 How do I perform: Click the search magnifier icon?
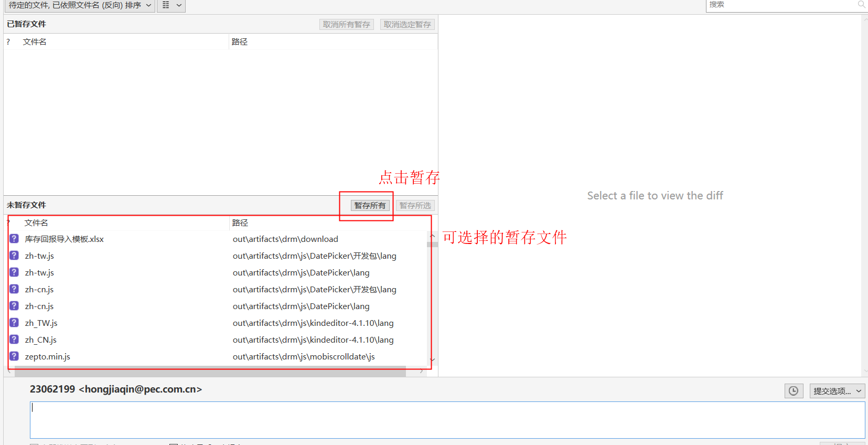tap(861, 5)
